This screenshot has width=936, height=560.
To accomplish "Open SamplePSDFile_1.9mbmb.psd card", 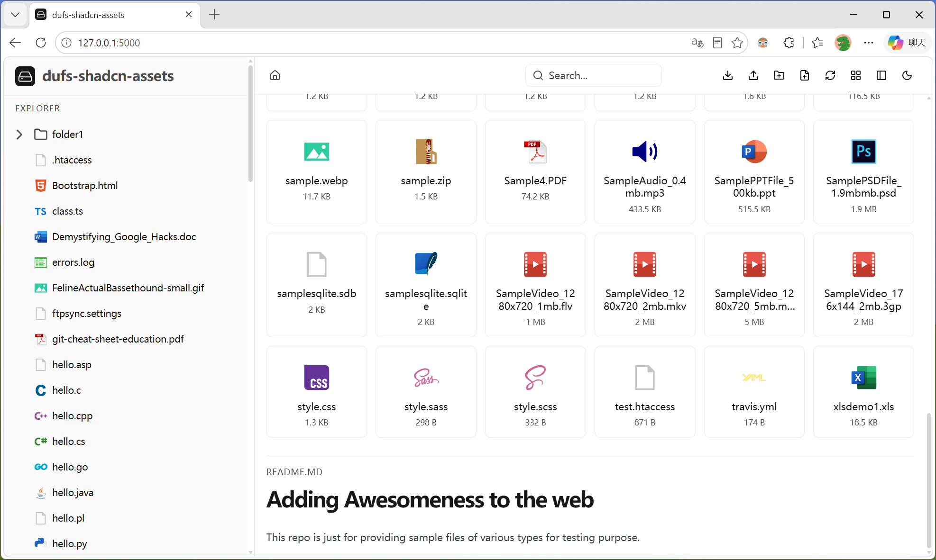I will [x=863, y=172].
